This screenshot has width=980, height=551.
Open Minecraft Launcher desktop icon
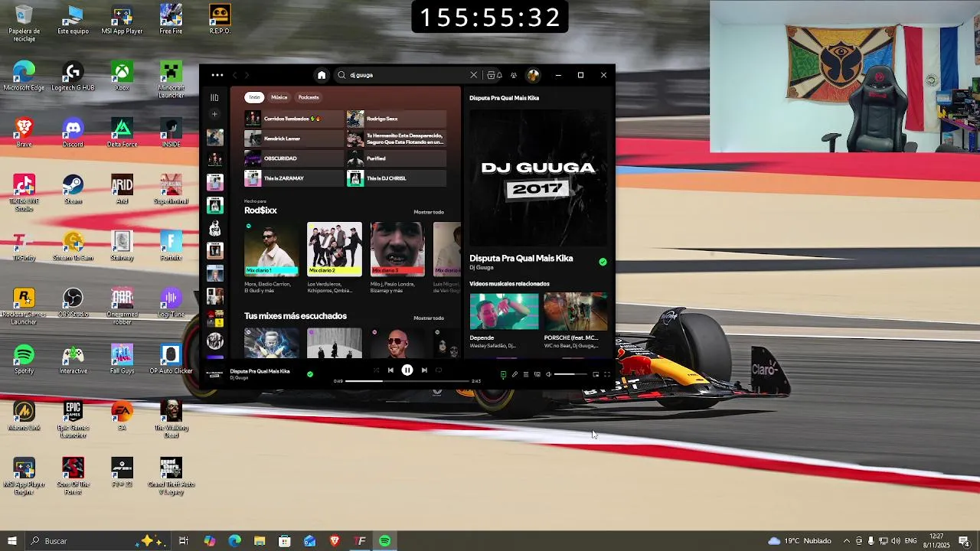[x=171, y=80]
